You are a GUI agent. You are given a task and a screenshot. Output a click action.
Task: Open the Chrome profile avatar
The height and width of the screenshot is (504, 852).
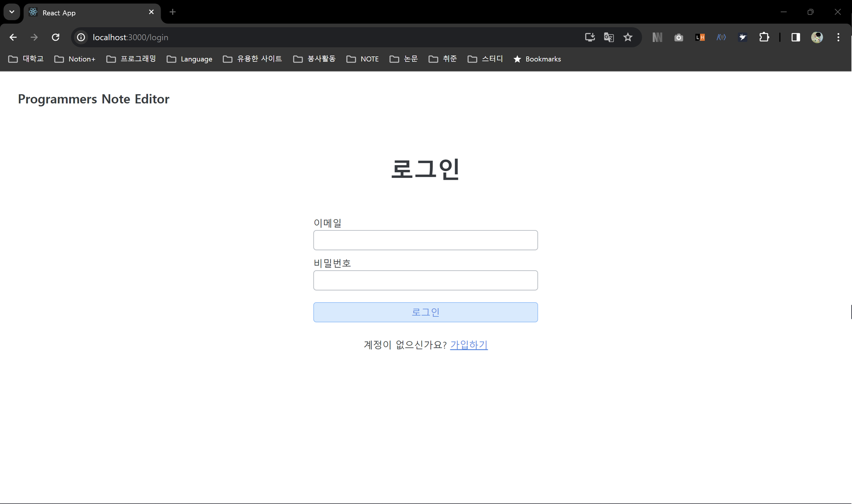[x=817, y=37]
